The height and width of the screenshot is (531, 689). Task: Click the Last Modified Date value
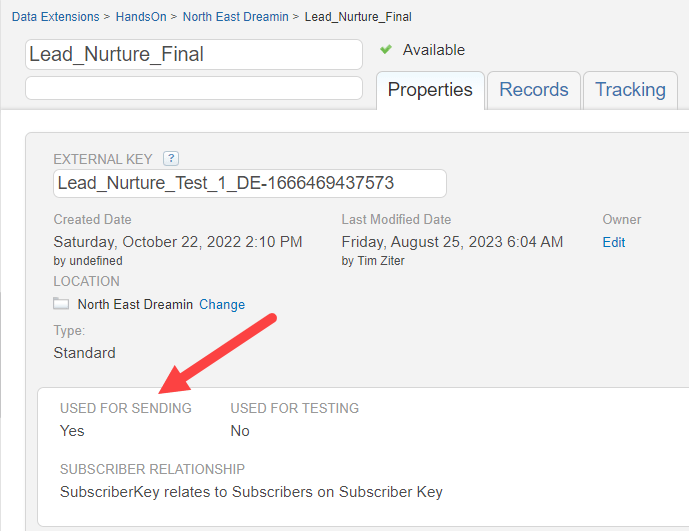coord(452,242)
